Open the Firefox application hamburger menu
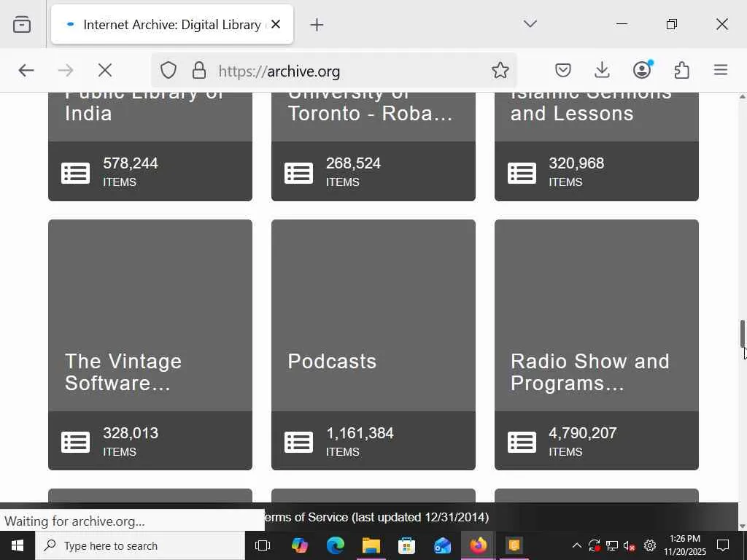The image size is (747, 560). 721,70
